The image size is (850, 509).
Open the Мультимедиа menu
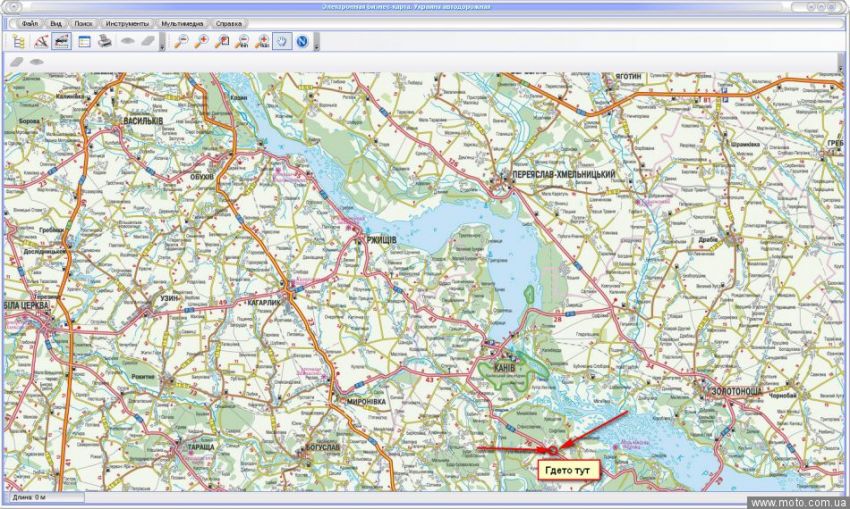coord(182,23)
